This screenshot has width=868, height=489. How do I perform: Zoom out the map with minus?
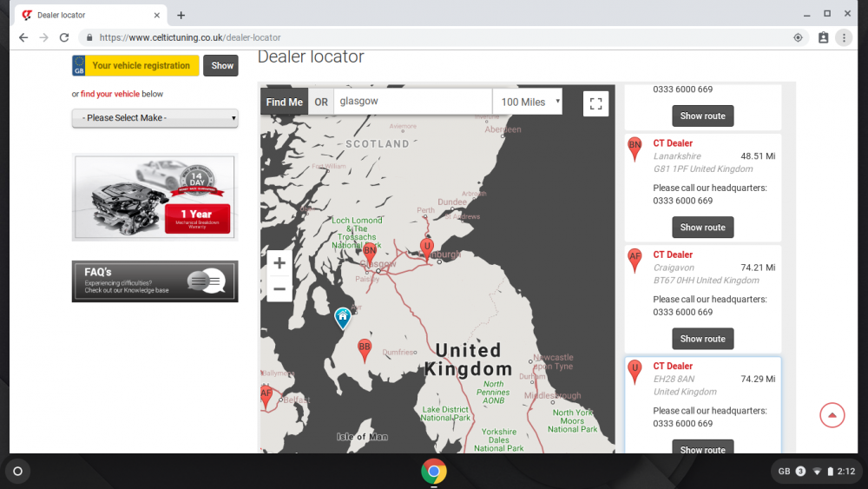(x=279, y=289)
